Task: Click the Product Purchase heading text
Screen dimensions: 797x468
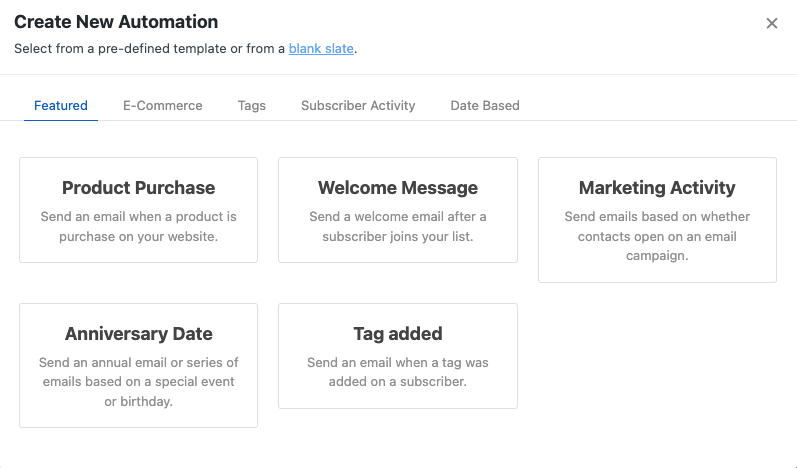Action: point(138,188)
